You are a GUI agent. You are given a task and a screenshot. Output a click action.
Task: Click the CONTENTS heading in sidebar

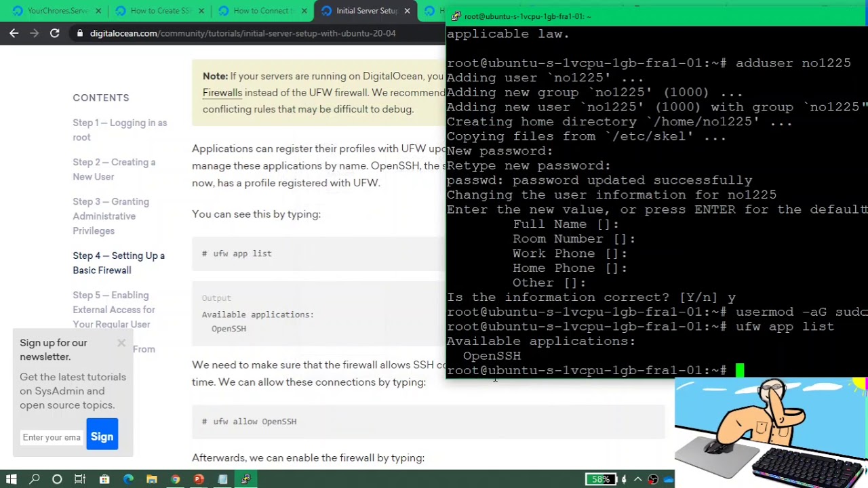click(101, 98)
